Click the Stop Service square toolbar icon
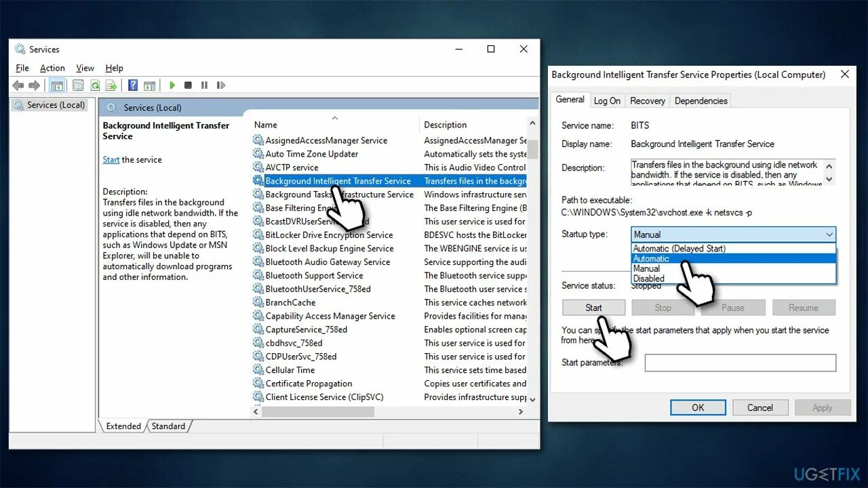This screenshot has width=868, height=488. (x=189, y=85)
